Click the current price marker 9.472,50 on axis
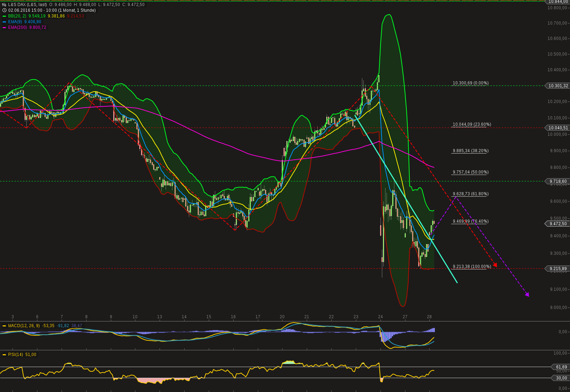 click(x=557, y=224)
